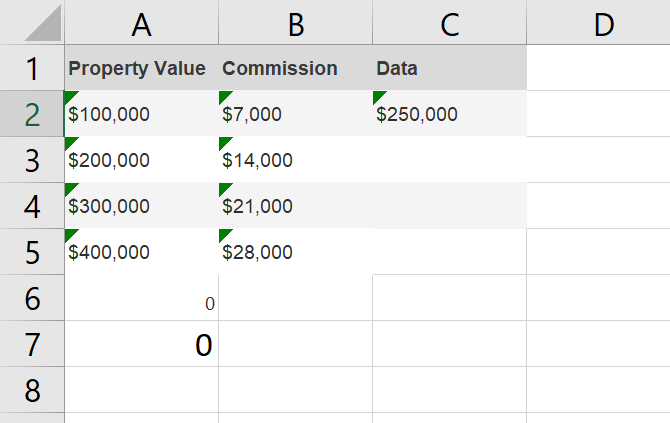Select row 5 header
Viewport: 670px width, 423px height.
(x=32, y=252)
